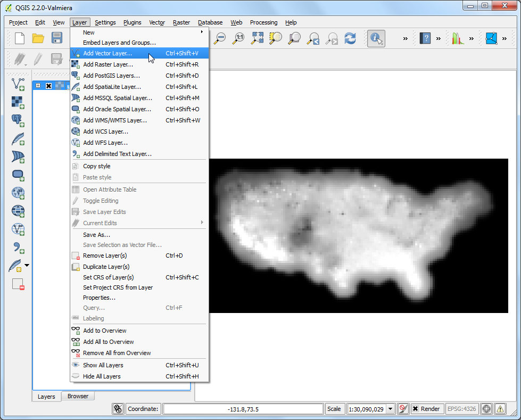Uncheck the layer visibility checkbox in Layers panel
This screenshot has height=420, width=521.
click(48, 86)
